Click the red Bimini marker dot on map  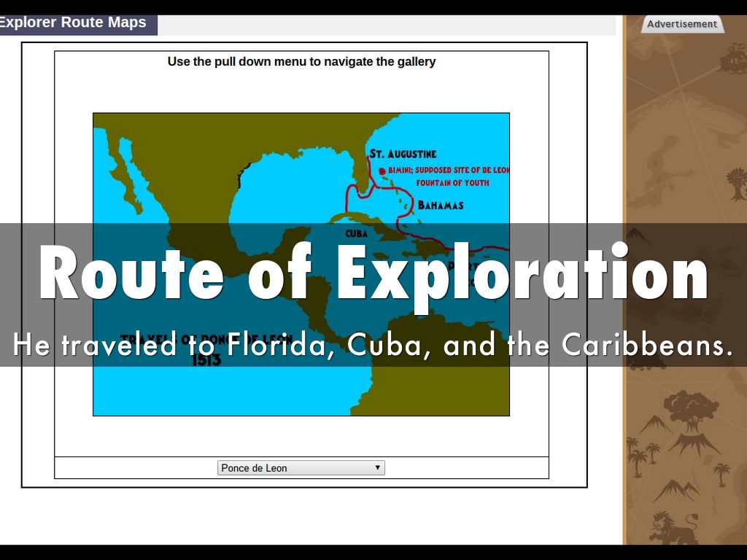point(382,171)
